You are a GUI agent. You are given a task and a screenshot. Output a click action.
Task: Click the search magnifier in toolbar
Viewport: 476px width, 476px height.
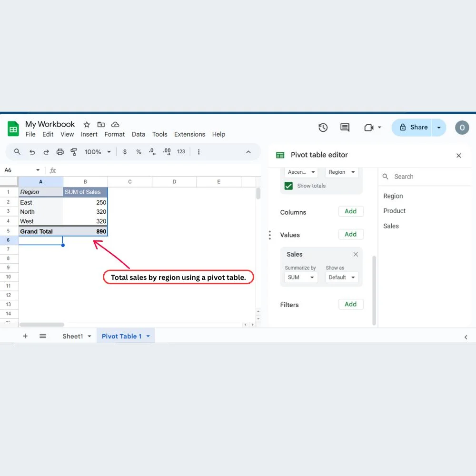pos(17,152)
